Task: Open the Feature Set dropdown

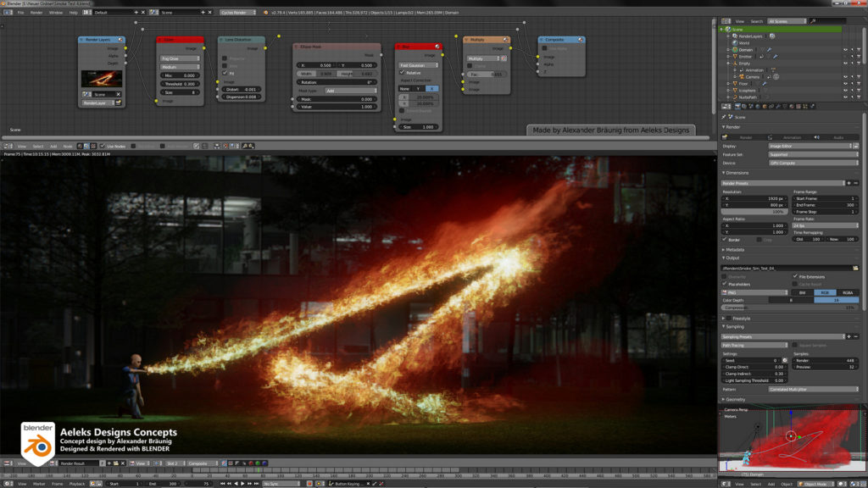Action: tap(813, 155)
